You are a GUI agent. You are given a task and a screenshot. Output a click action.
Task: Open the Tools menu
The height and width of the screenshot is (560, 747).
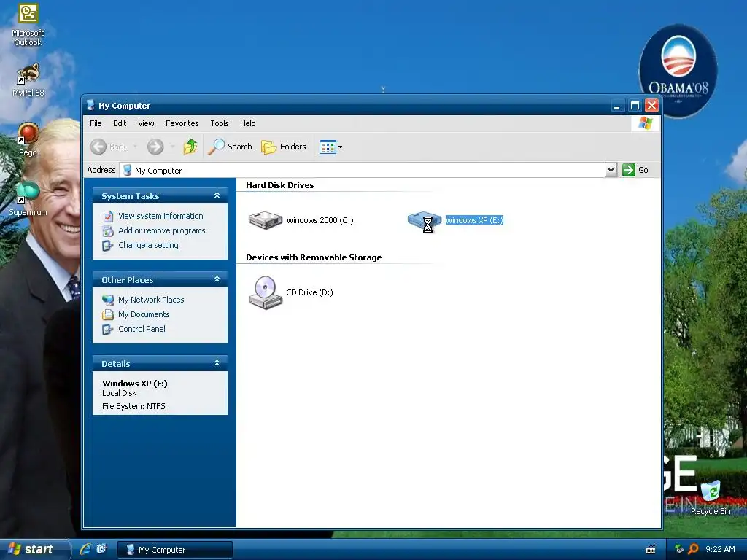pos(220,123)
